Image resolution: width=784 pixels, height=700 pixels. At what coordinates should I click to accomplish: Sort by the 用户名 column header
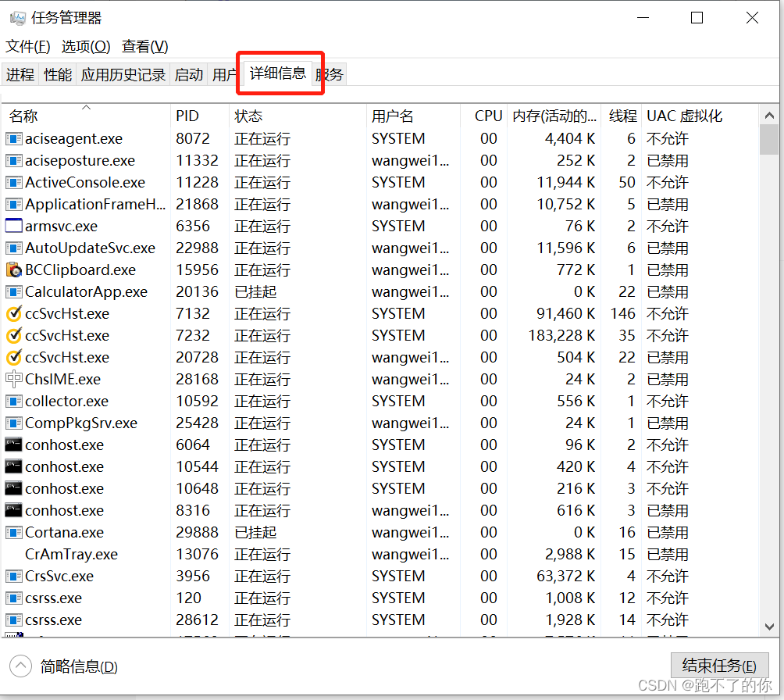[414, 116]
